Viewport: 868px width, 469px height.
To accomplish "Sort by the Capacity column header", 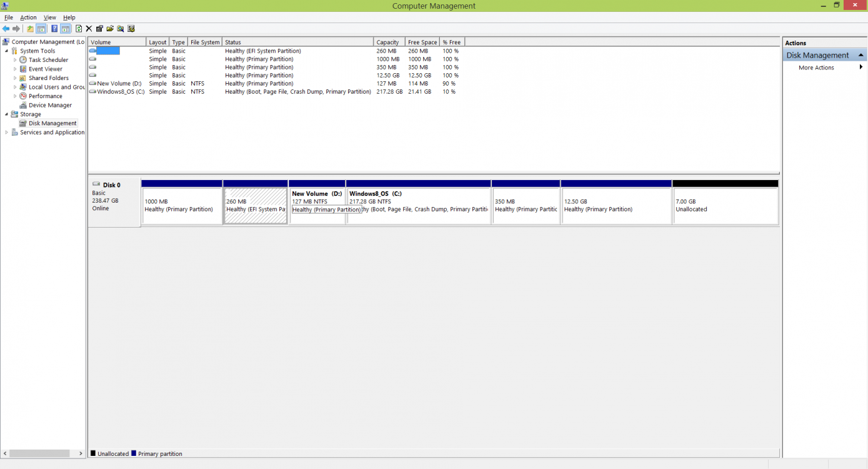I will point(389,43).
